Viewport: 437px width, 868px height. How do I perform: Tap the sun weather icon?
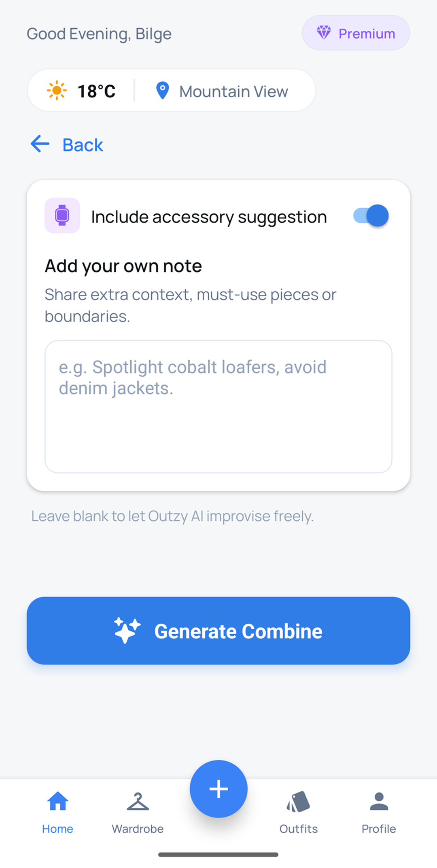click(57, 90)
